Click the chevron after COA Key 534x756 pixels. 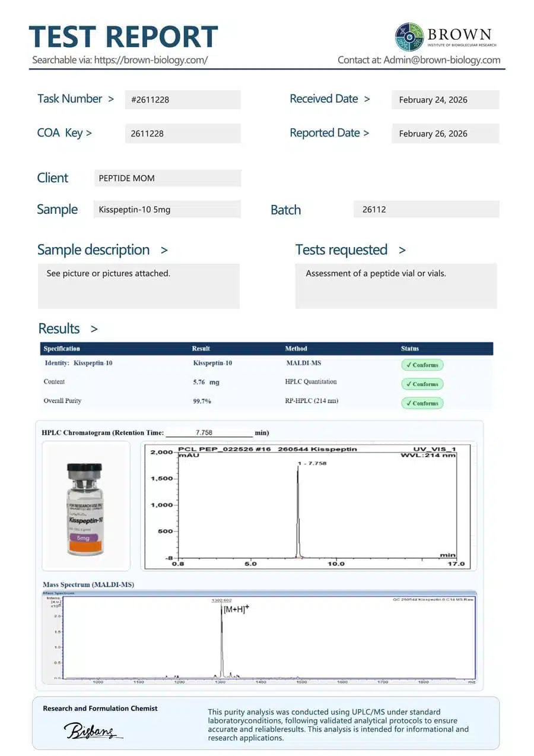point(89,133)
